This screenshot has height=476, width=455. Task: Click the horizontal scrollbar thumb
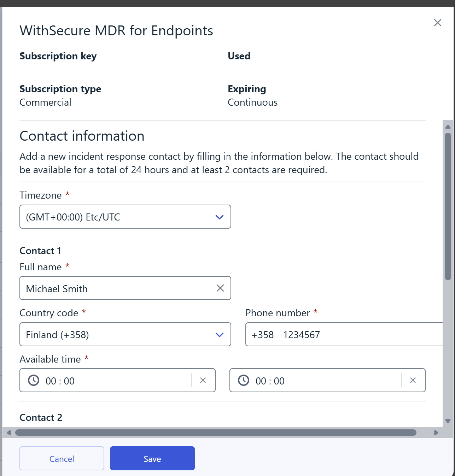(216, 433)
